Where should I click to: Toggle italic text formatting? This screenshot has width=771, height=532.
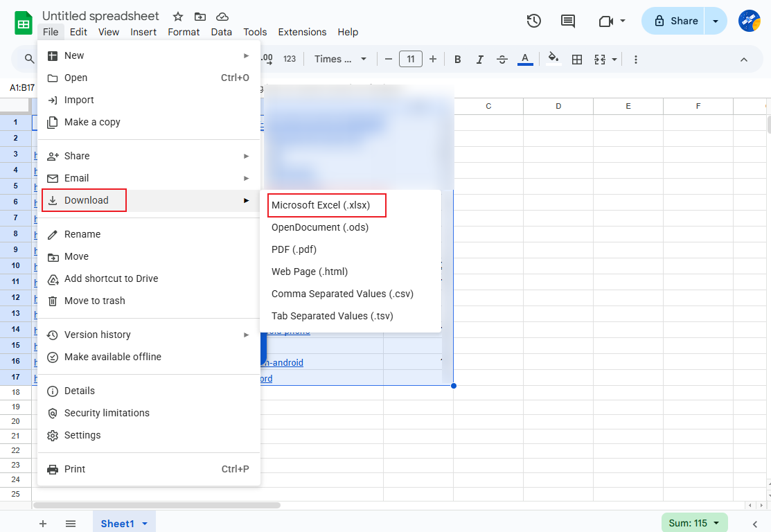click(x=480, y=59)
